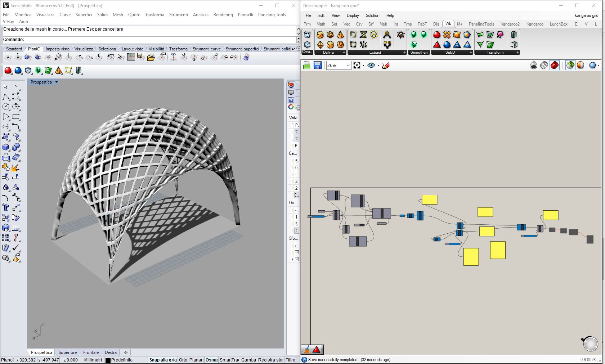Save the Grasshopper document with floppy icon
The width and height of the screenshot is (605, 364).
[317, 65]
